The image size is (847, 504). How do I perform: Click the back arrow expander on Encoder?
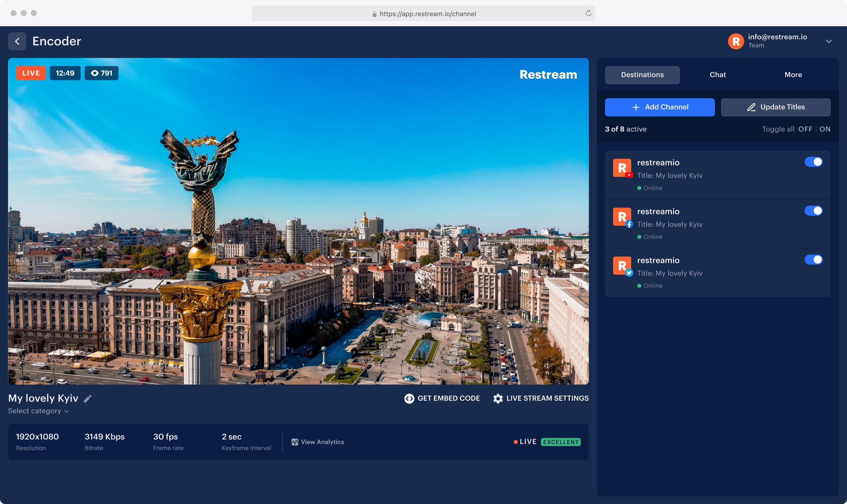[17, 41]
